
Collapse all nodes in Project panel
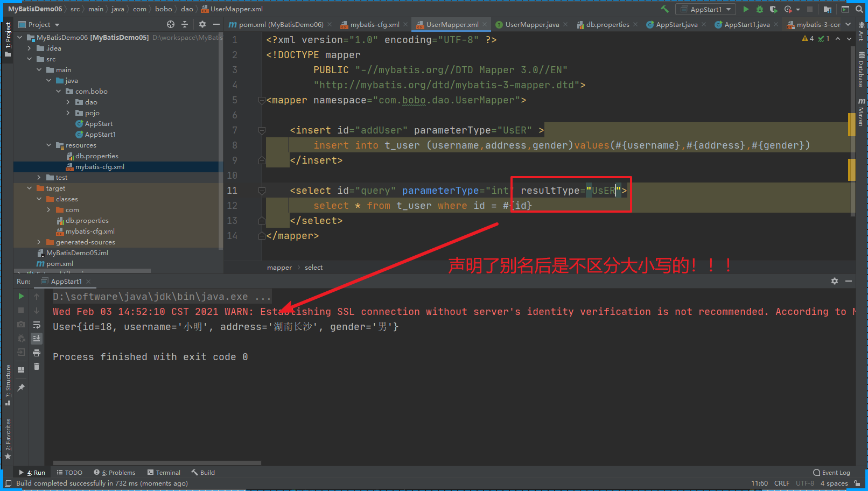pyautogui.click(x=185, y=24)
